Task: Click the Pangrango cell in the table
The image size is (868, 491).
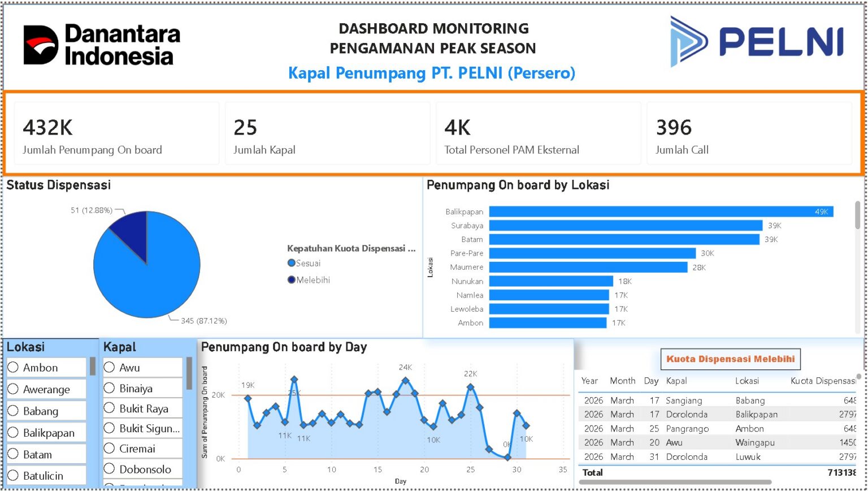Action: (687, 429)
